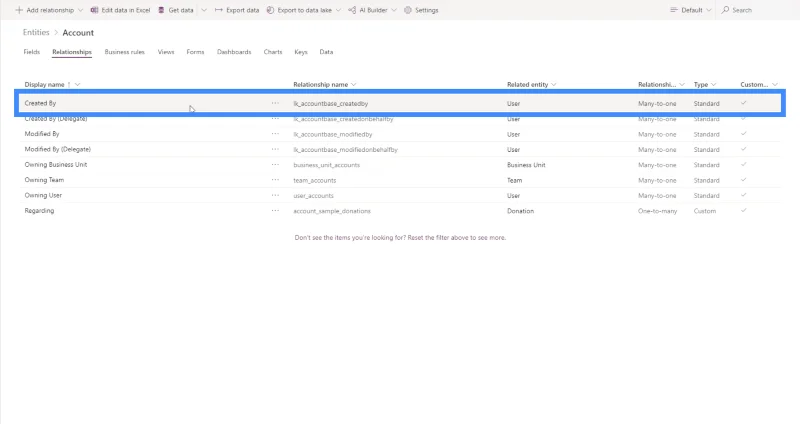Click the Add relationship plus icon
Image resolution: width=800 pixels, height=424 pixels.
click(19, 10)
